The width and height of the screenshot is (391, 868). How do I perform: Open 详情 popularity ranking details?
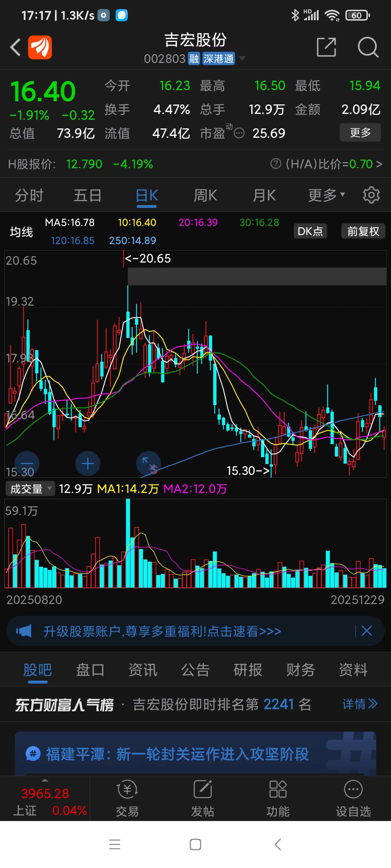pyautogui.click(x=360, y=704)
